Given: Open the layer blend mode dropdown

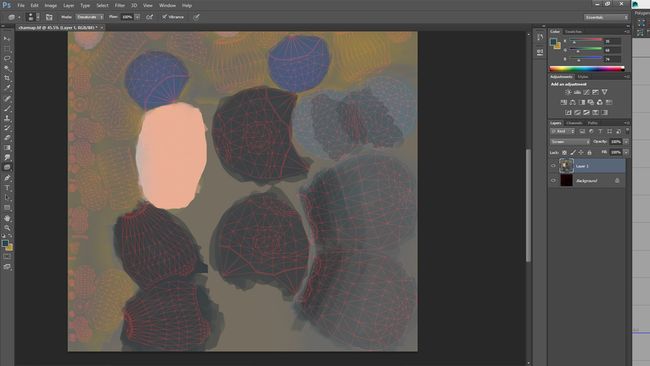Looking at the screenshot, I should (x=570, y=142).
